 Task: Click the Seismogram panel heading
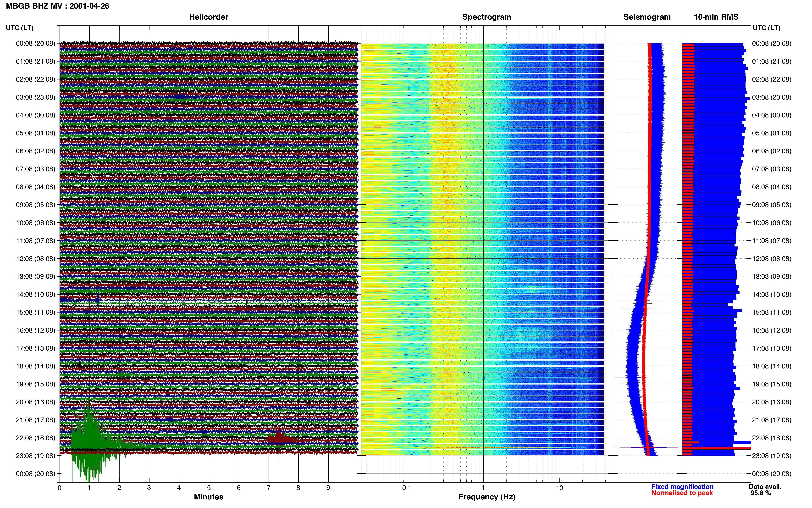click(x=647, y=17)
